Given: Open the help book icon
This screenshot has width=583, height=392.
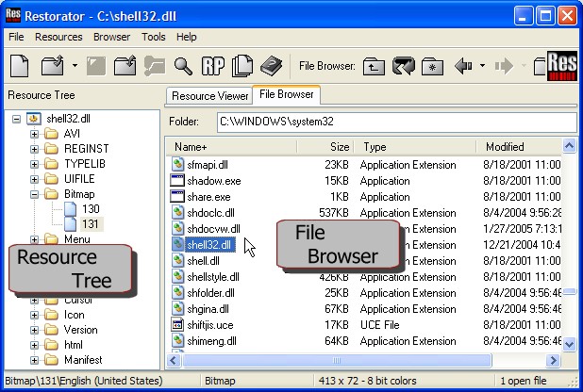Looking at the screenshot, I should (x=271, y=66).
